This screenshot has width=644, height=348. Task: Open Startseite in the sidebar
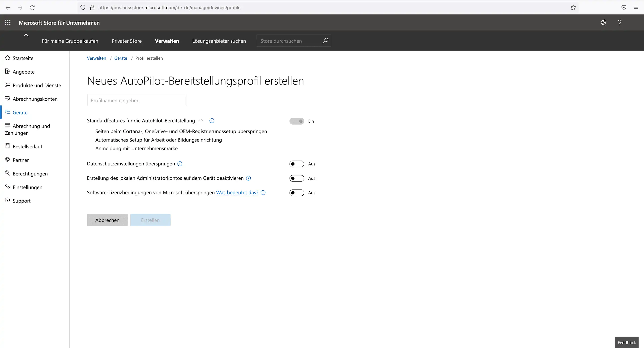[23, 58]
